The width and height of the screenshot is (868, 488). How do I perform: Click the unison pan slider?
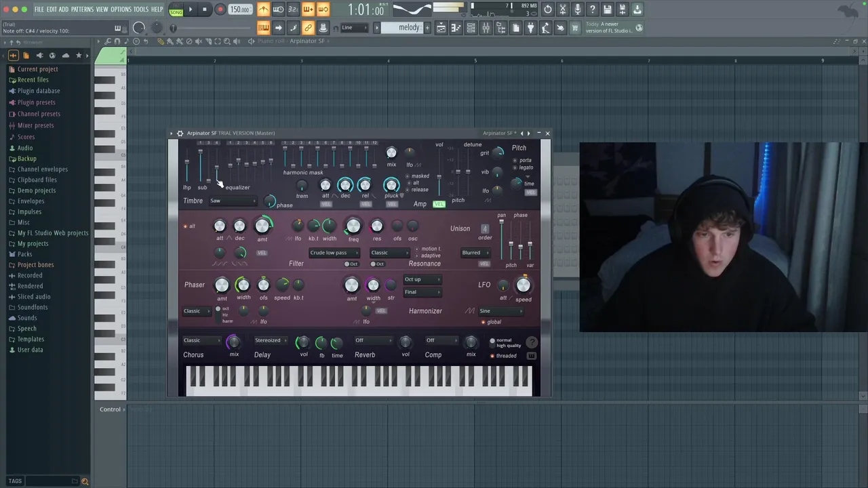[501, 239]
